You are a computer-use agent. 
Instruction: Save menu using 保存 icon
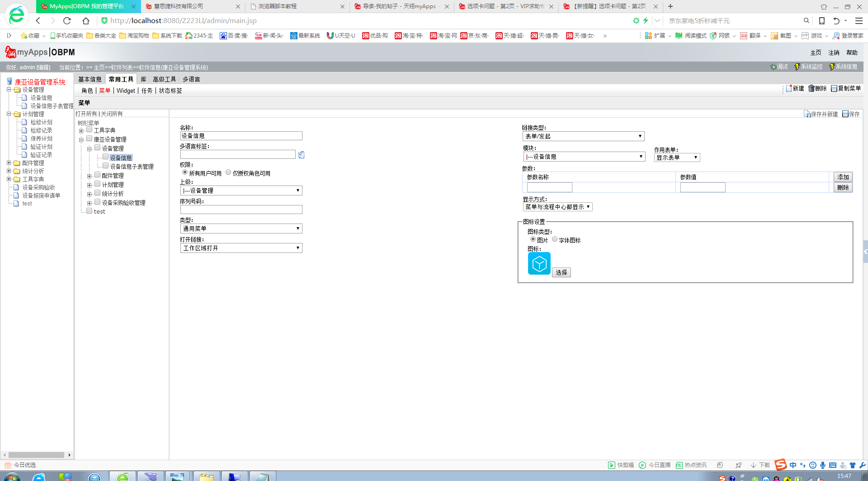(851, 114)
